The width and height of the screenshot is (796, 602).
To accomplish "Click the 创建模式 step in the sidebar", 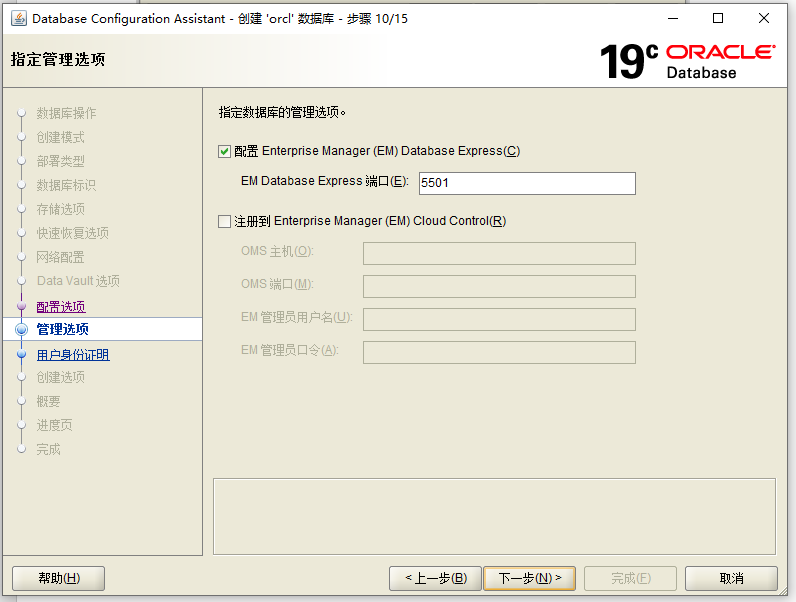I will pos(60,137).
